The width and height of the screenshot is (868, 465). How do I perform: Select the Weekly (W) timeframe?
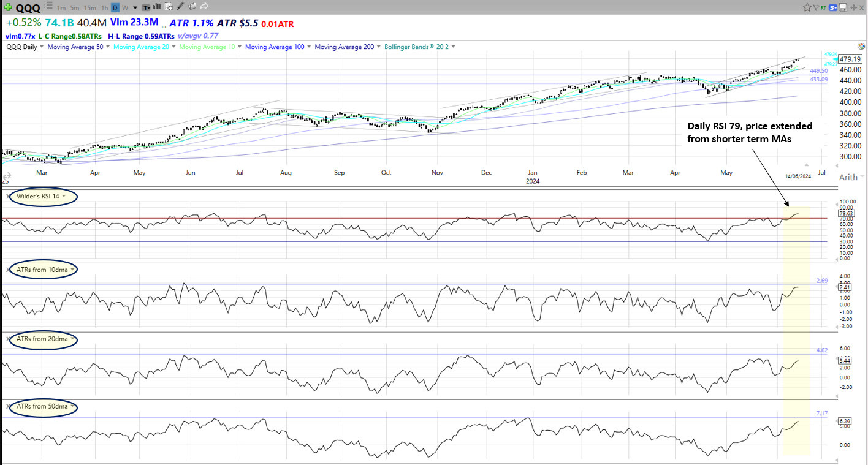tap(125, 8)
